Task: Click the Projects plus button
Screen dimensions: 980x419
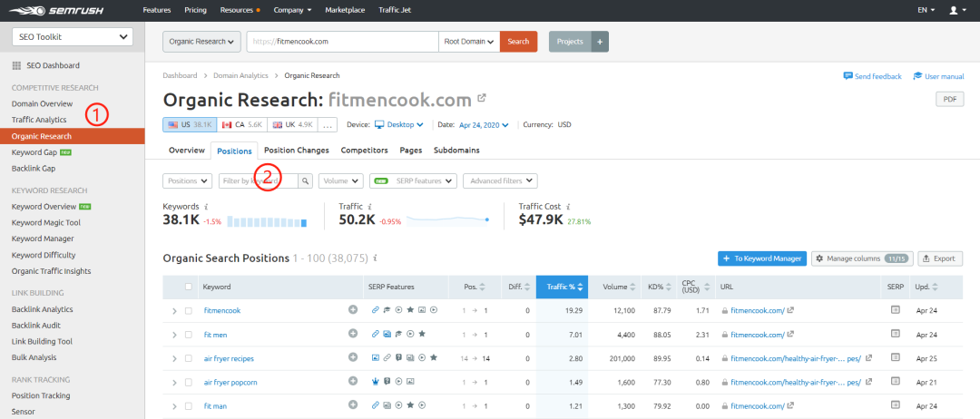Action: (x=600, y=42)
